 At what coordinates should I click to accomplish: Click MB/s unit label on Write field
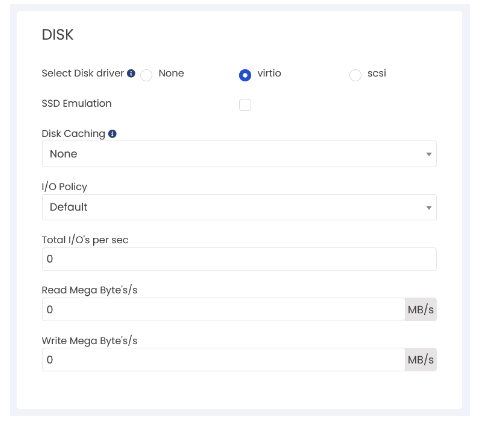click(x=421, y=360)
